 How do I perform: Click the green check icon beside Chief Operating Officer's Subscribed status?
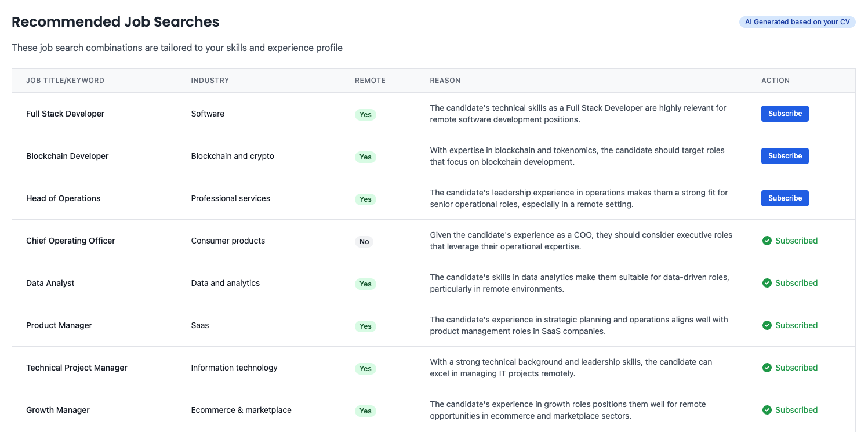click(767, 241)
